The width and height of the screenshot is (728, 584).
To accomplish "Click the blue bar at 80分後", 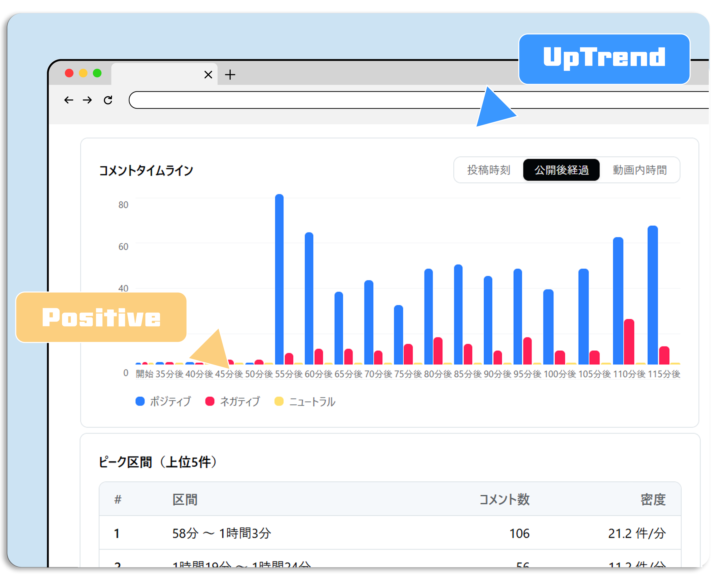I will coord(429,316).
